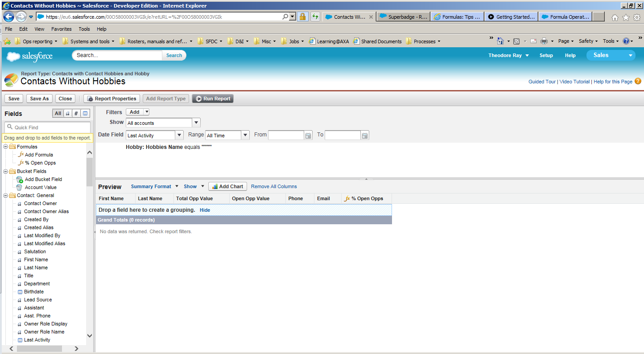Click the Quick Find field

click(x=47, y=127)
